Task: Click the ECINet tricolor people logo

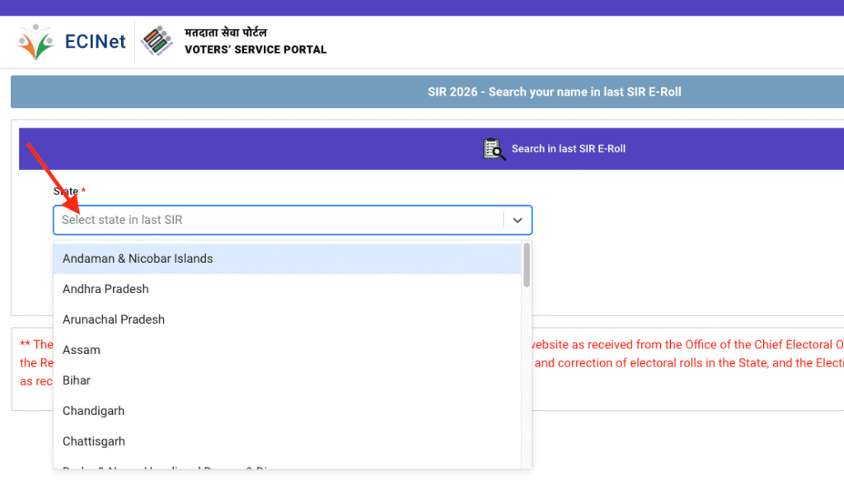Action: (x=35, y=40)
